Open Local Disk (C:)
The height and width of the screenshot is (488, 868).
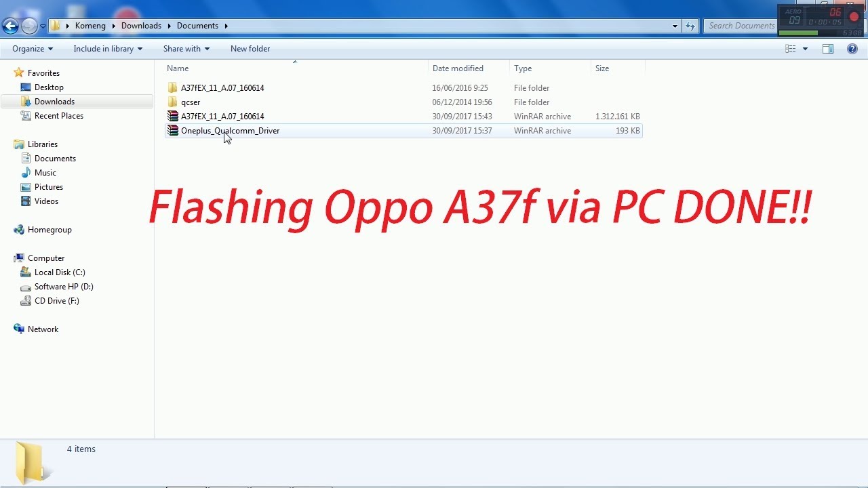(x=60, y=272)
